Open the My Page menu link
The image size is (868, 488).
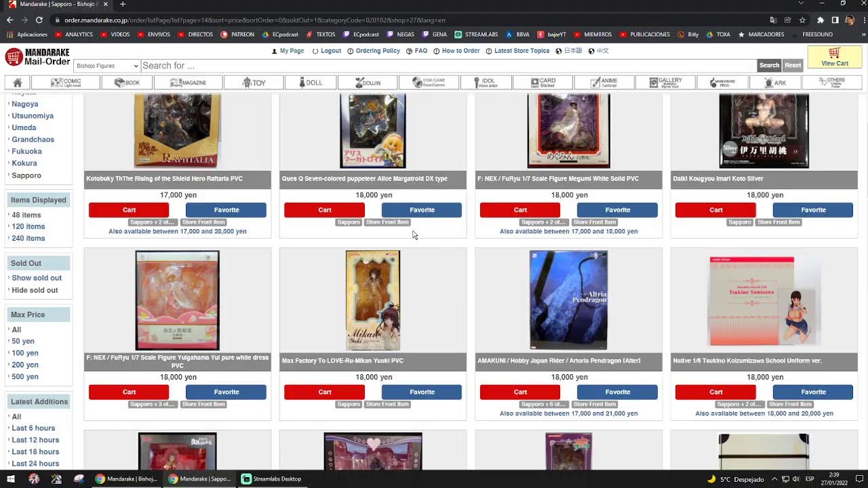[288, 51]
